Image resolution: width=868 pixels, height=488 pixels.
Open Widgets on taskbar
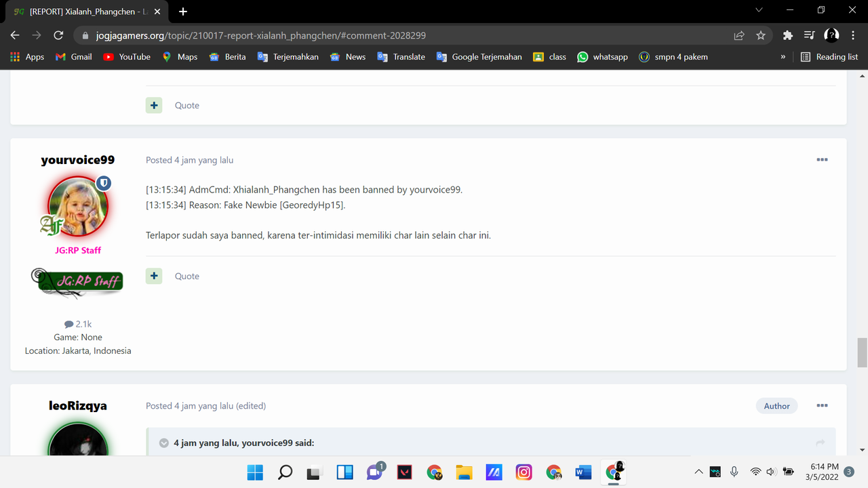pos(344,472)
